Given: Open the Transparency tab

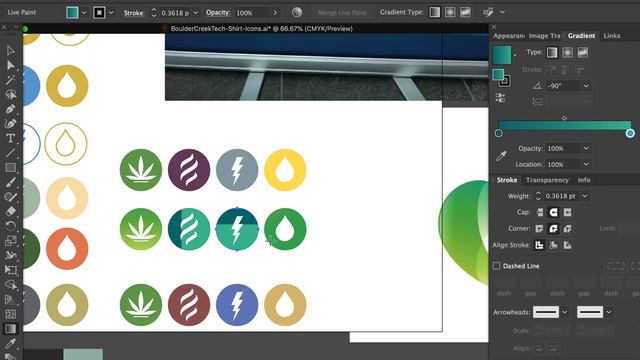Looking at the screenshot, I should coord(547,180).
